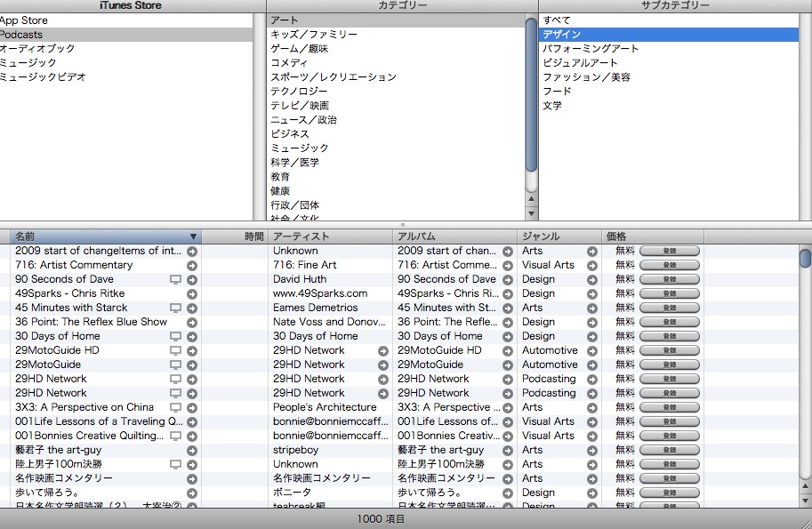Sort by アーティスト column header
Screen dimensions: 812x529
tap(330, 236)
